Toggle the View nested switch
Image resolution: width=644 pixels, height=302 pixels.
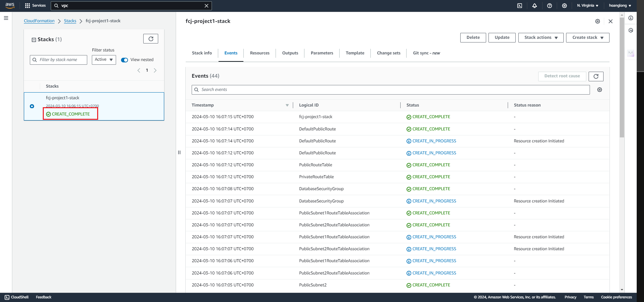(x=125, y=60)
